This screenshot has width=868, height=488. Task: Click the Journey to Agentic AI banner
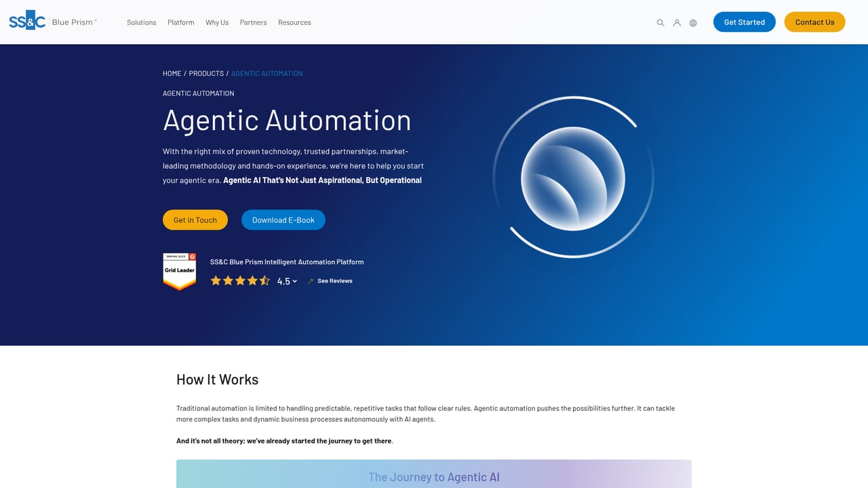(434, 474)
